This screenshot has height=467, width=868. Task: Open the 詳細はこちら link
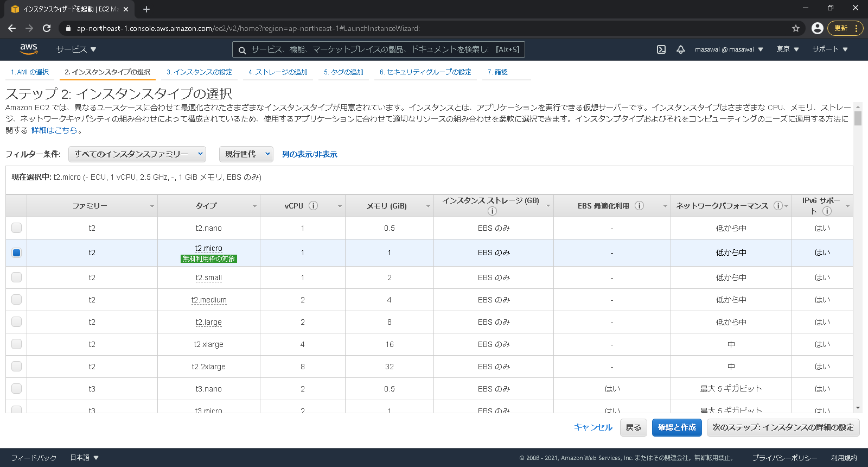[54, 130]
